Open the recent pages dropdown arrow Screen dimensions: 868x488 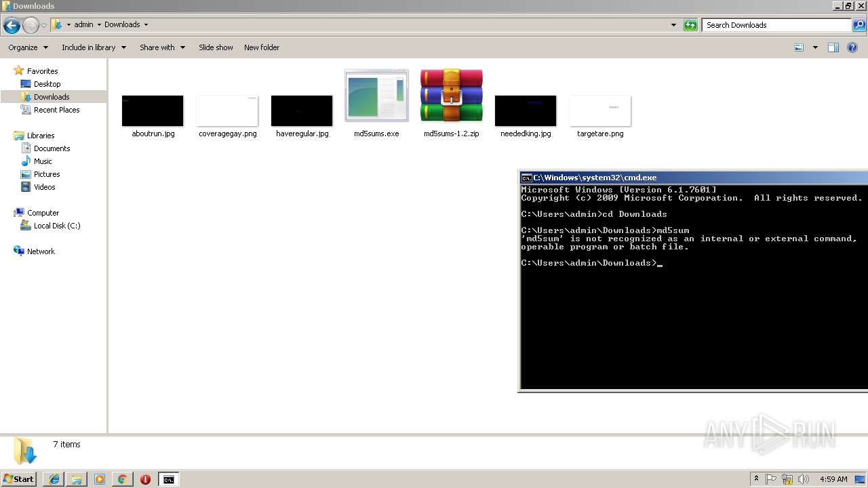[x=43, y=26]
